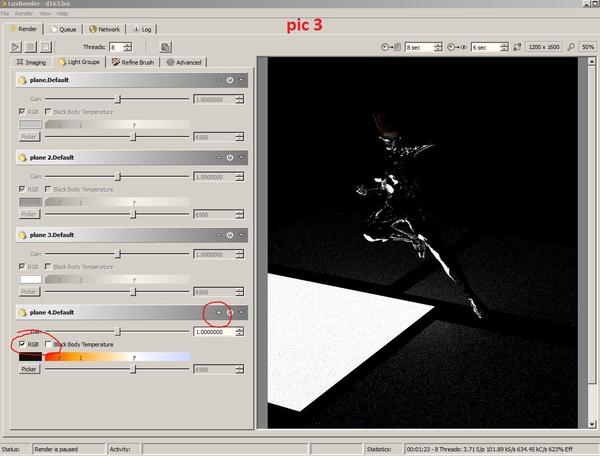This screenshot has width=600, height=456.
Task: Click the 6500 temperature field of plane 4.Default
Action: (x=218, y=369)
